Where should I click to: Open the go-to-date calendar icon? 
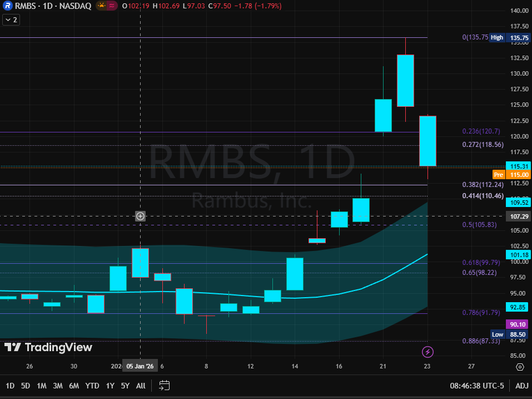[x=164, y=386]
